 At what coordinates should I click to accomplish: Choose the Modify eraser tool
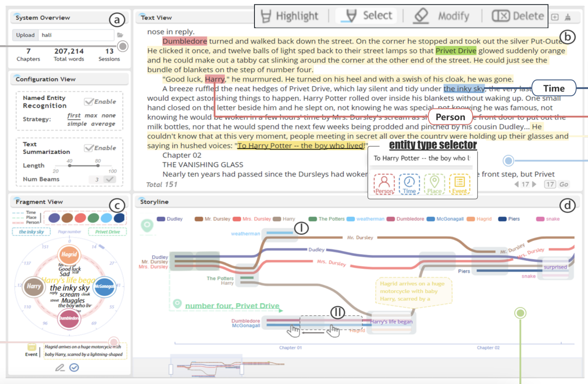point(441,16)
